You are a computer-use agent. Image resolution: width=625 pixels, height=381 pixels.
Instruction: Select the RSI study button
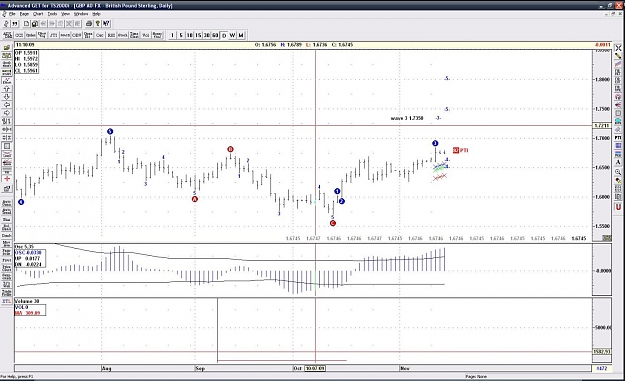tap(111, 35)
